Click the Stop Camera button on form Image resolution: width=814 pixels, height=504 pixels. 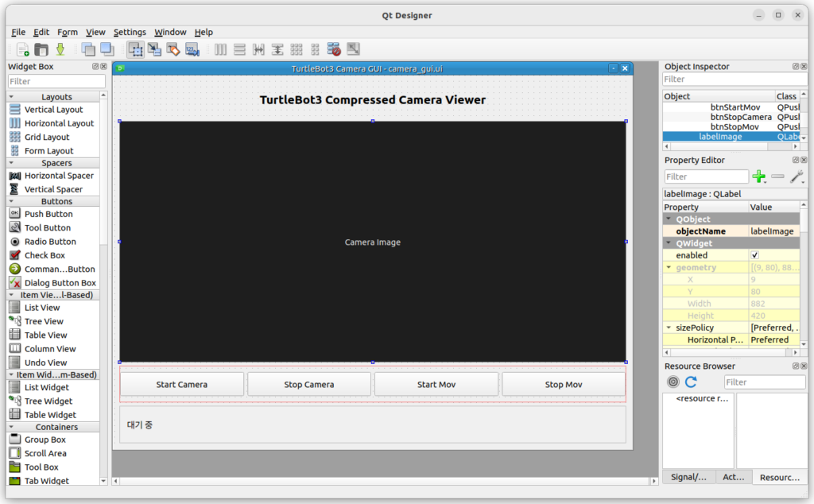tap(309, 385)
